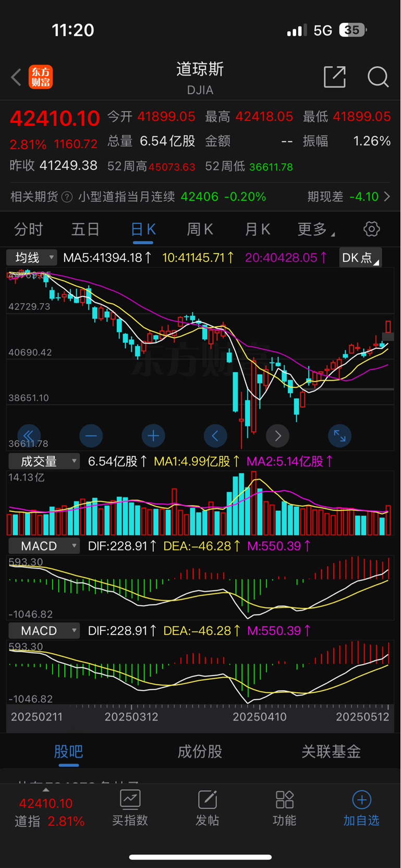Switch to 五日 chart tab

86,229
